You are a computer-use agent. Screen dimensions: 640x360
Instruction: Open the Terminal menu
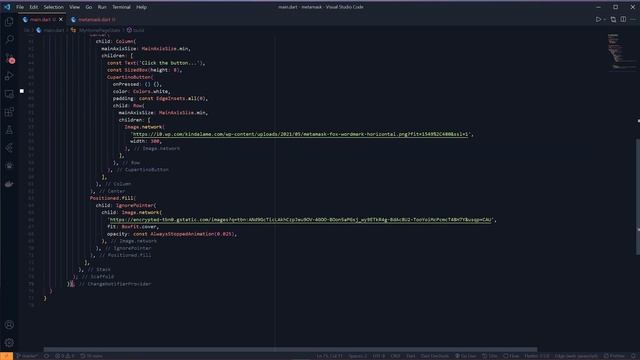[x=121, y=7]
